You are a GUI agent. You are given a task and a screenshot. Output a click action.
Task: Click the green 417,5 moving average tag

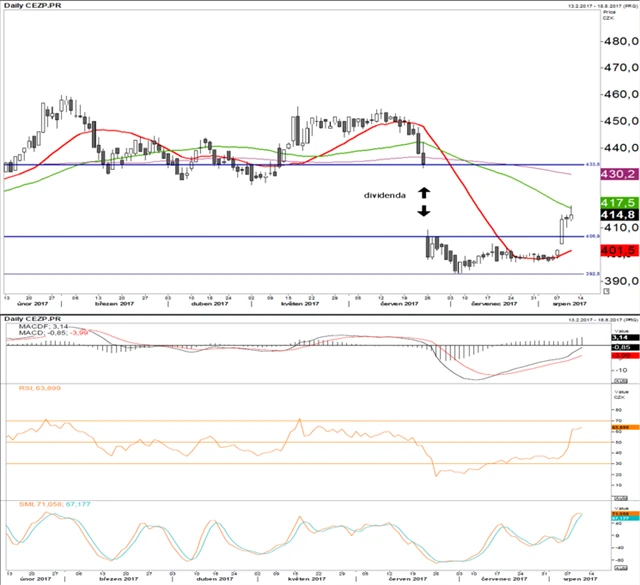619,201
